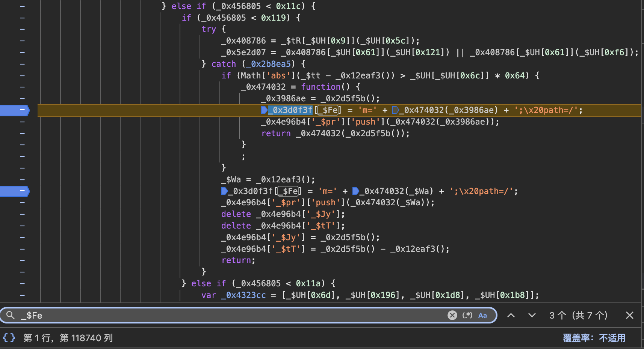Go to previous search match arrow
This screenshot has height=349, width=644.
[511, 315]
